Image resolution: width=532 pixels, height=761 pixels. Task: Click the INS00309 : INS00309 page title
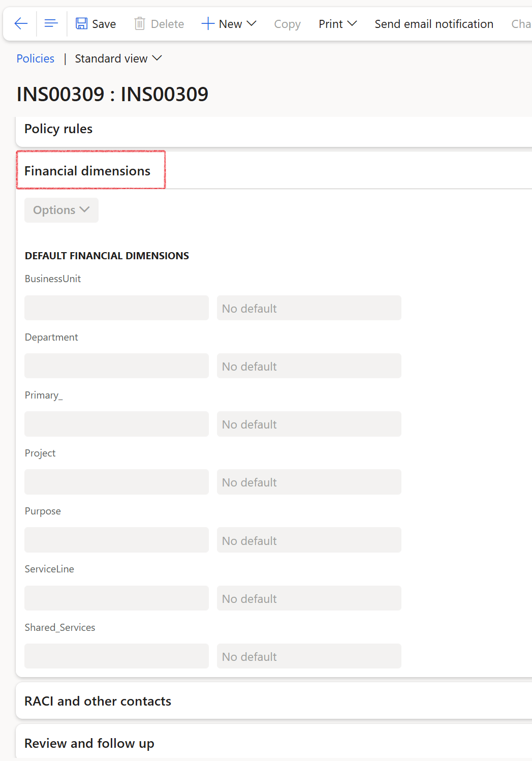pyautogui.click(x=113, y=94)
